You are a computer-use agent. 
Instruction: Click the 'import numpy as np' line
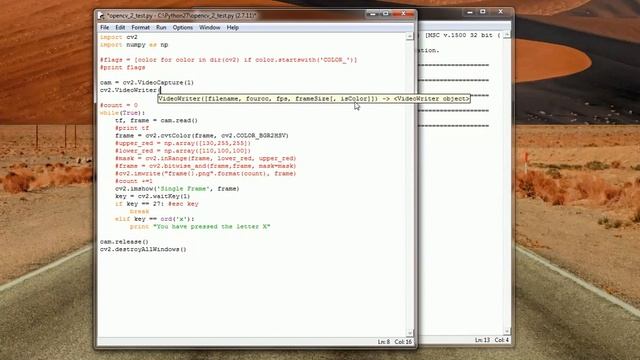(x=134, y=45)
